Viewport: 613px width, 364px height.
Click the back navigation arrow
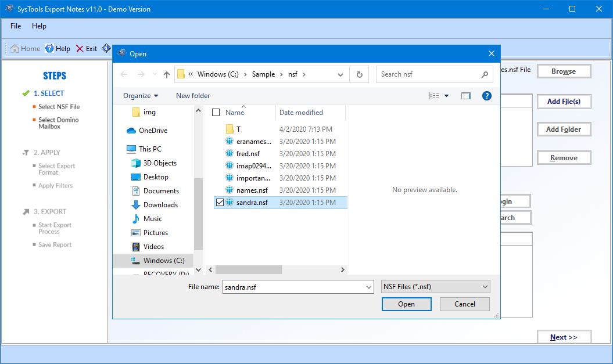124,74
